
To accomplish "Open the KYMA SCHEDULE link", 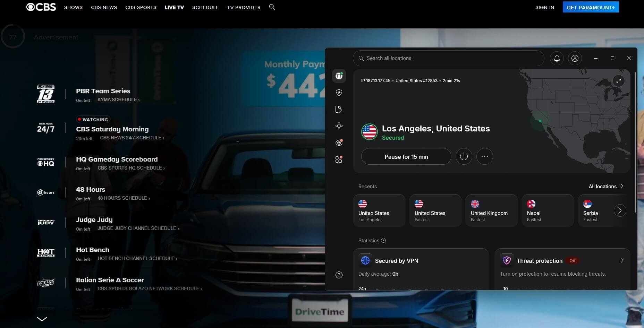I will pos(119,100).
